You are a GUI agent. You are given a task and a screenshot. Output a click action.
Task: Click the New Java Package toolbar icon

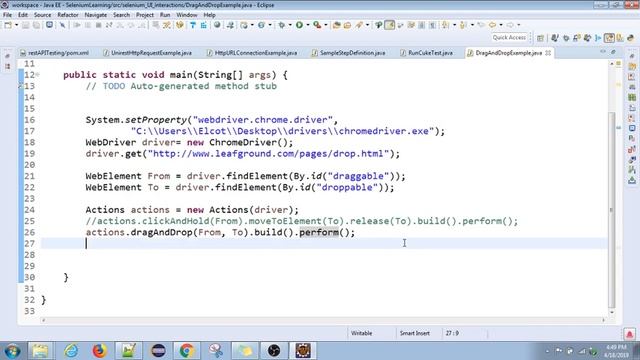[x=336, y=25]
